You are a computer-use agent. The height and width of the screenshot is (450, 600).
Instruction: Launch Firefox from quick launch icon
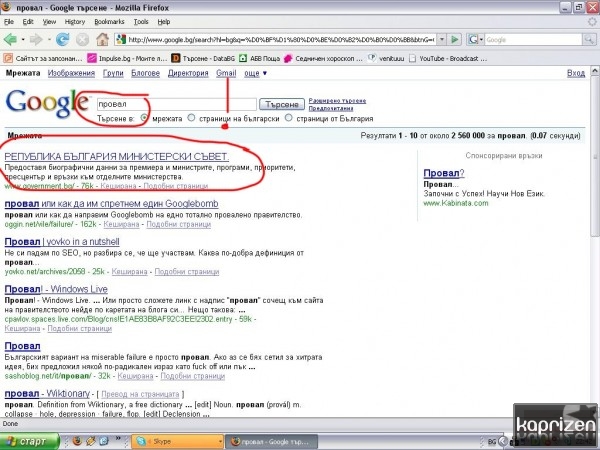(x=77, y=441)
